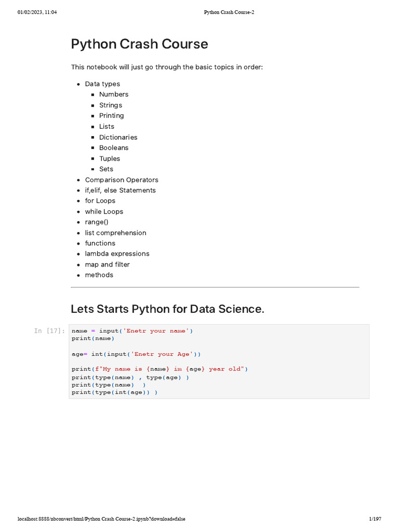Click the code line asking "Enetr your name"
Image resolution: width=399 pixels, height=532 pixels.
(x=132, y=331)
